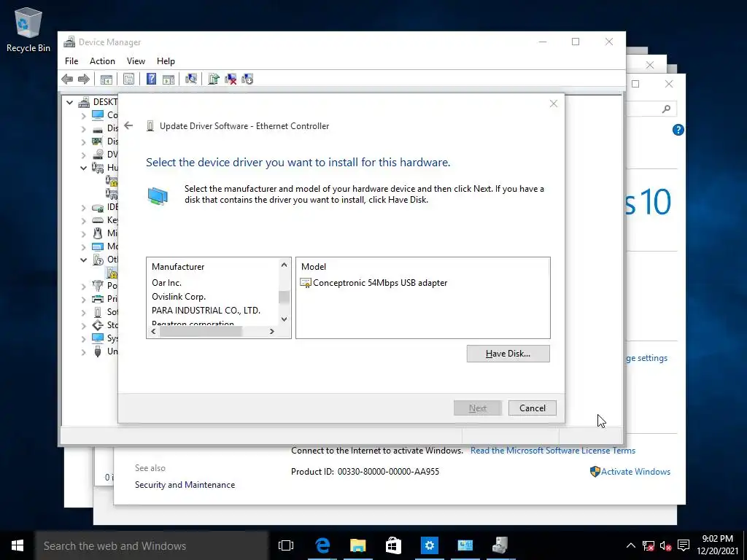The image size is (747, 560).
Task: Expand the 'Sof' Software devices category
Action: (x=83, y=312)
